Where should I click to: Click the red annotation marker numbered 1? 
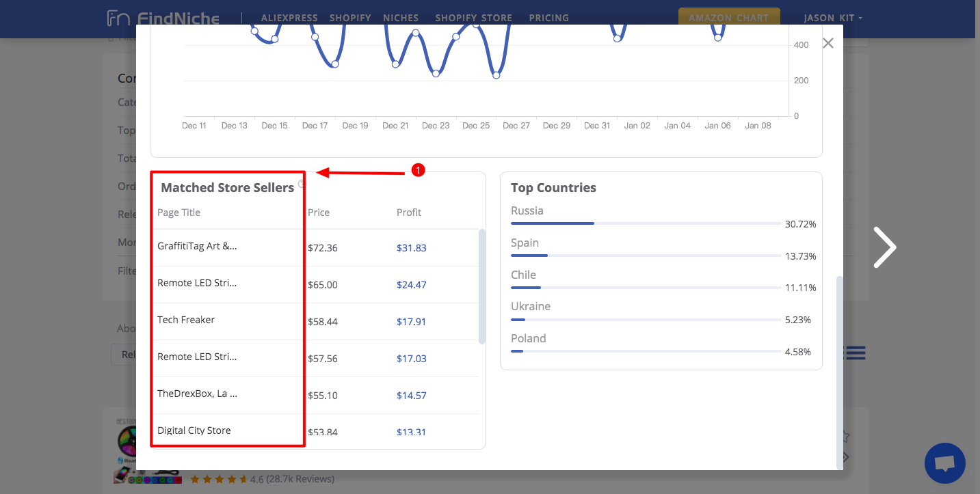[x=418, y=169]
